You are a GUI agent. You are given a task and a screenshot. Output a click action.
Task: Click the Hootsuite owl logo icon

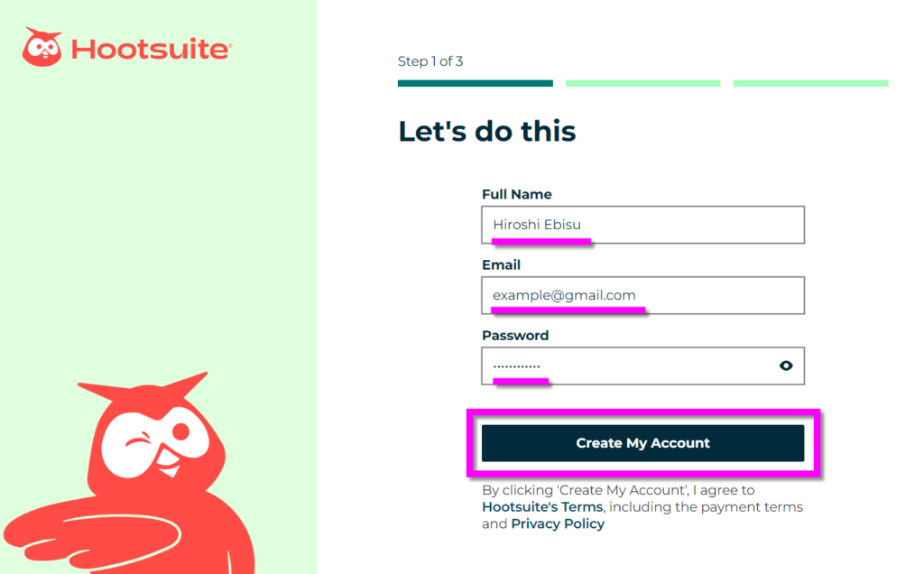[42, 47]
